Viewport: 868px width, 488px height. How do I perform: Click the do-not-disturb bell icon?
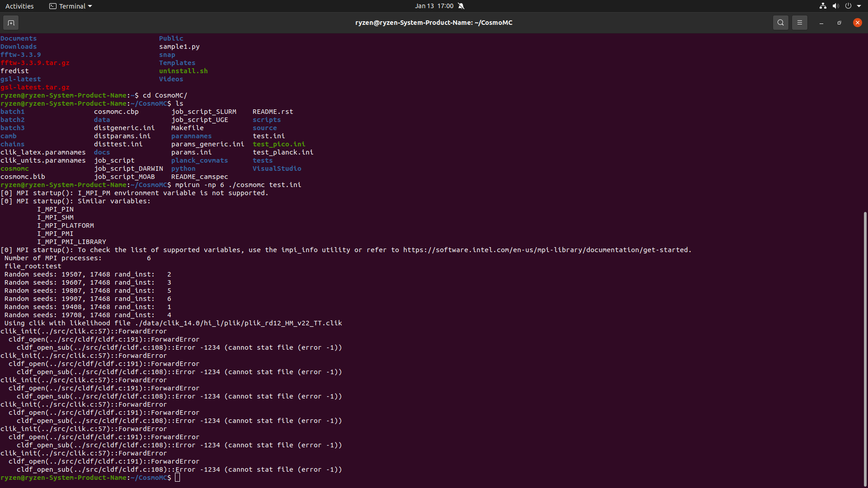pos(461,6)
